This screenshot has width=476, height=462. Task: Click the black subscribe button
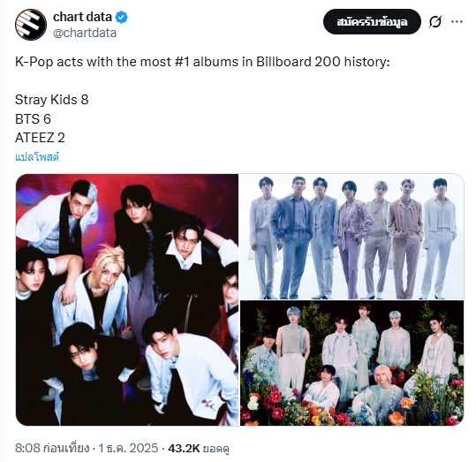372,21
